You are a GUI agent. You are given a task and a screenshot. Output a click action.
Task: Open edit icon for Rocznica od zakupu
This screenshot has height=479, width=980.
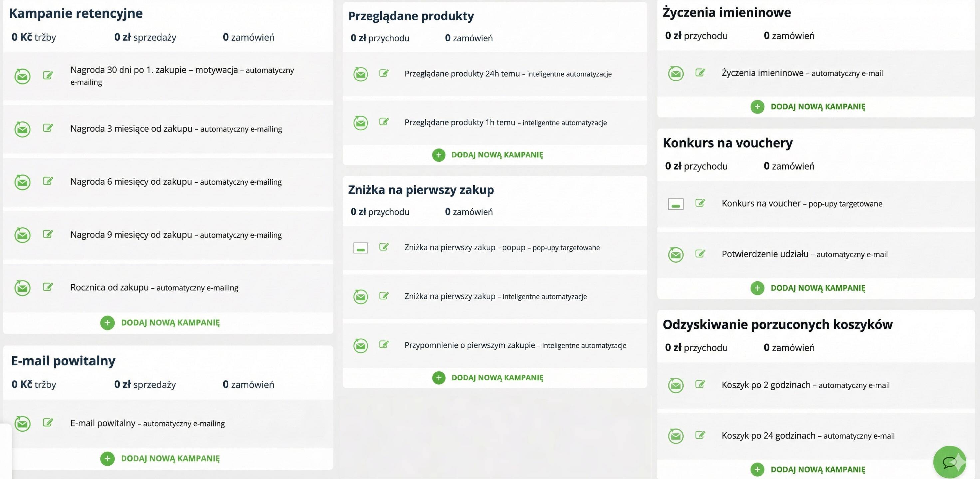tap(48, 287)
